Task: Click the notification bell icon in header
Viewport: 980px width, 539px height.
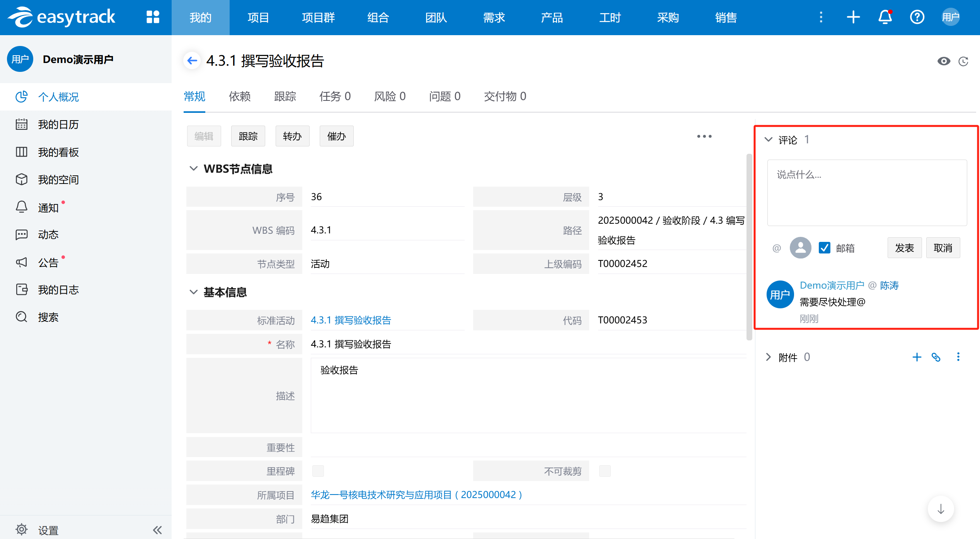Action: pos(885,17)
